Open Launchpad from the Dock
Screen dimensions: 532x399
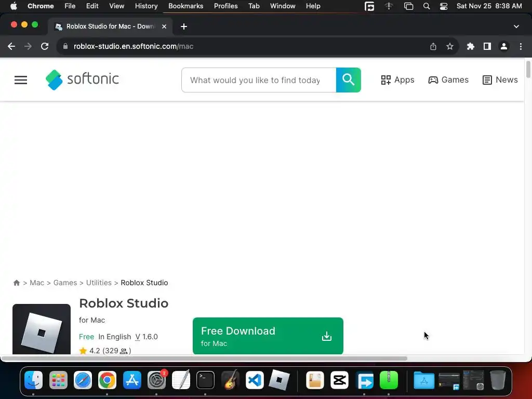click(x=58, y=380)
